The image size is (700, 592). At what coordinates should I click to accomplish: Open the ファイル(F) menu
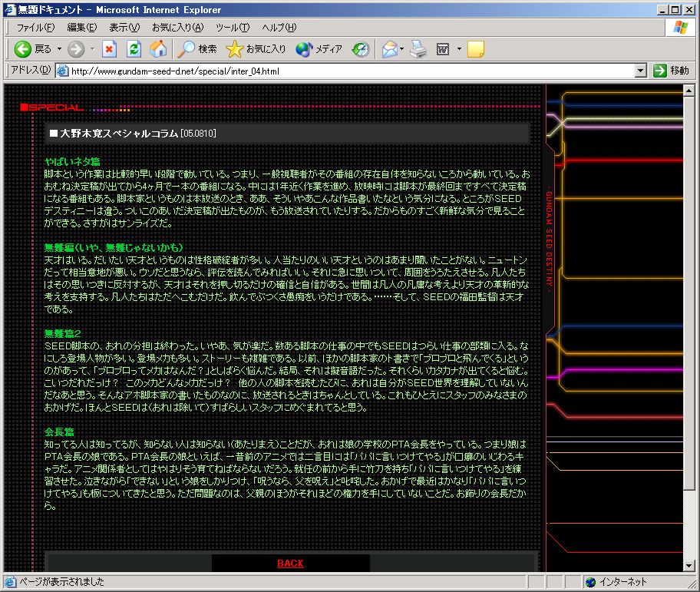(x=36, y=28)
